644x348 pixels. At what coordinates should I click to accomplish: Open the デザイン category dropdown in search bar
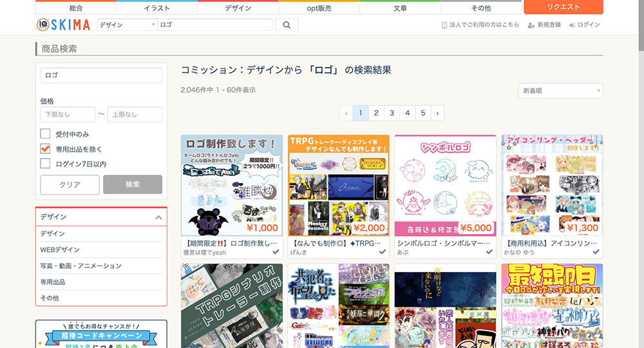[x=127, y=25]
